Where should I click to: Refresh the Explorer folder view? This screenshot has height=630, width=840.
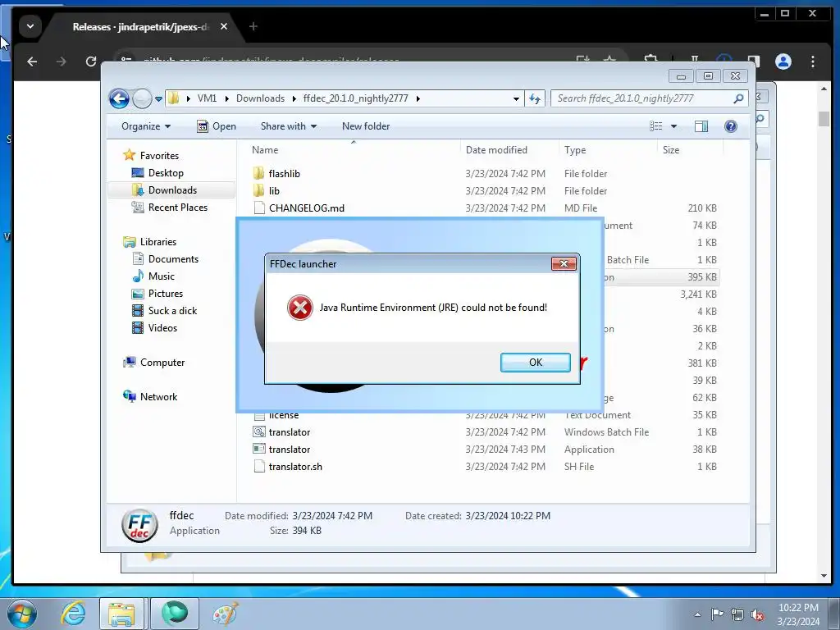click(535, 98)
